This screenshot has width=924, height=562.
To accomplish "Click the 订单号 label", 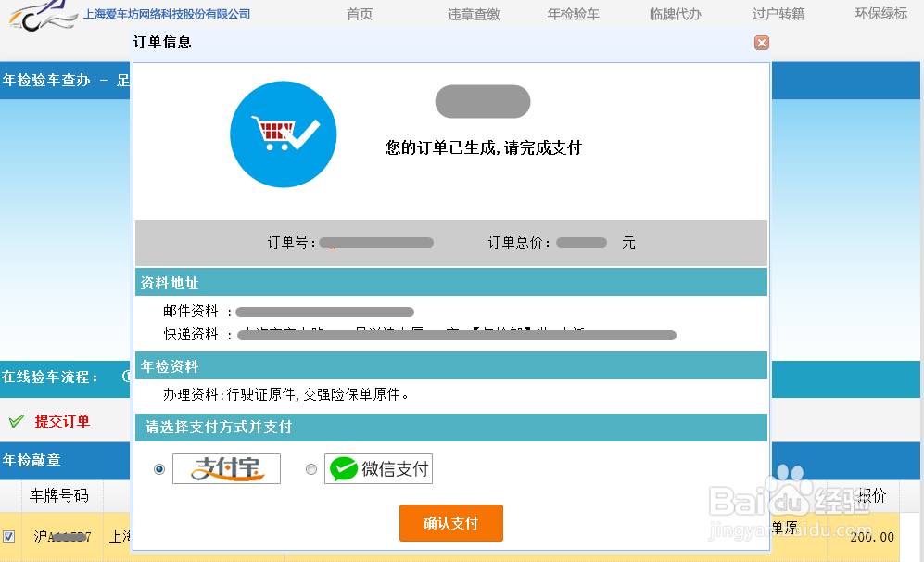I will pos(291,242).
